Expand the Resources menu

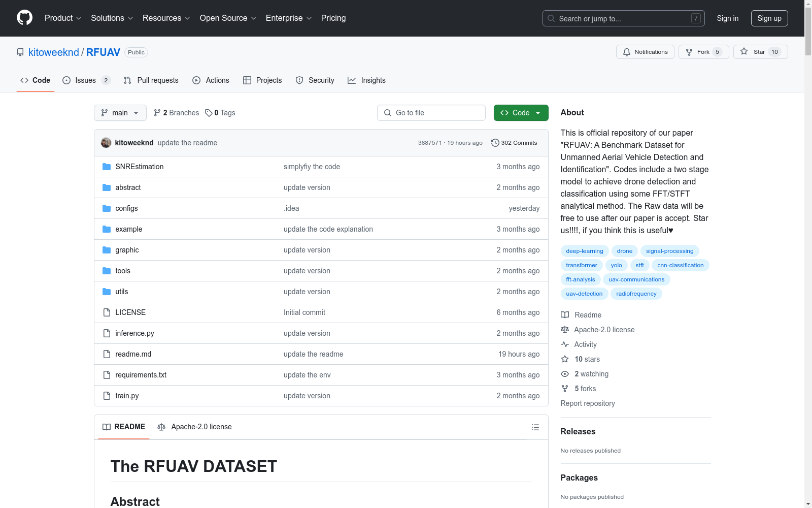(x=166, y=18)
